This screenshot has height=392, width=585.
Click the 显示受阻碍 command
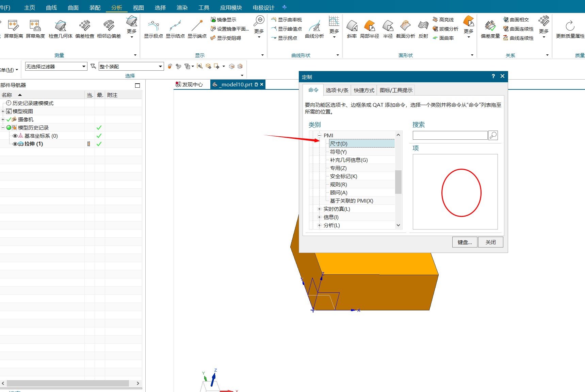226,38
